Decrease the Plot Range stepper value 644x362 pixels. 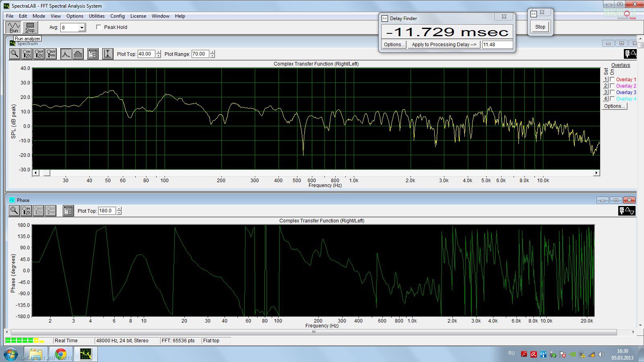tap(213, 56)
